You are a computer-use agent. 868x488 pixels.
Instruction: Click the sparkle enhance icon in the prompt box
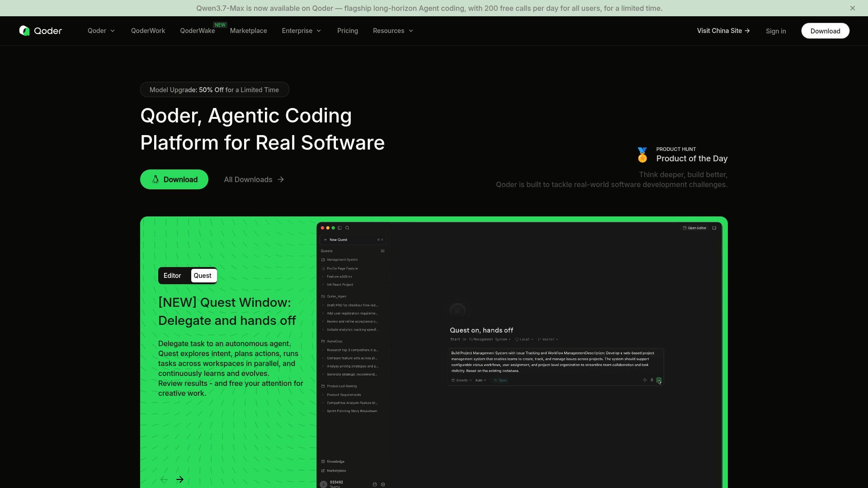645,380
